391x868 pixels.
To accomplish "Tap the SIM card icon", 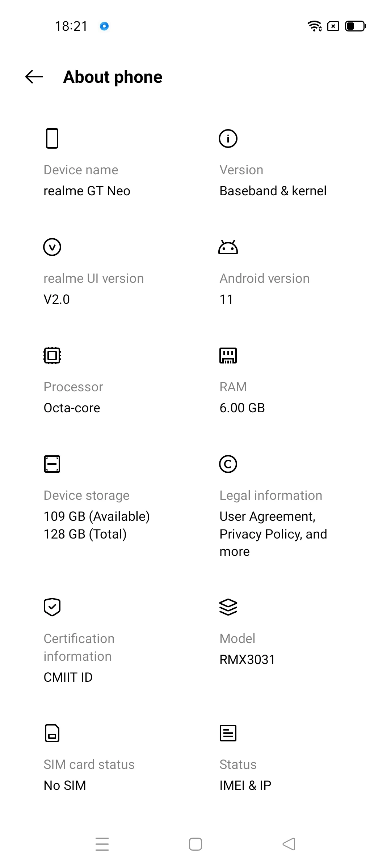I will coord(52,733).
